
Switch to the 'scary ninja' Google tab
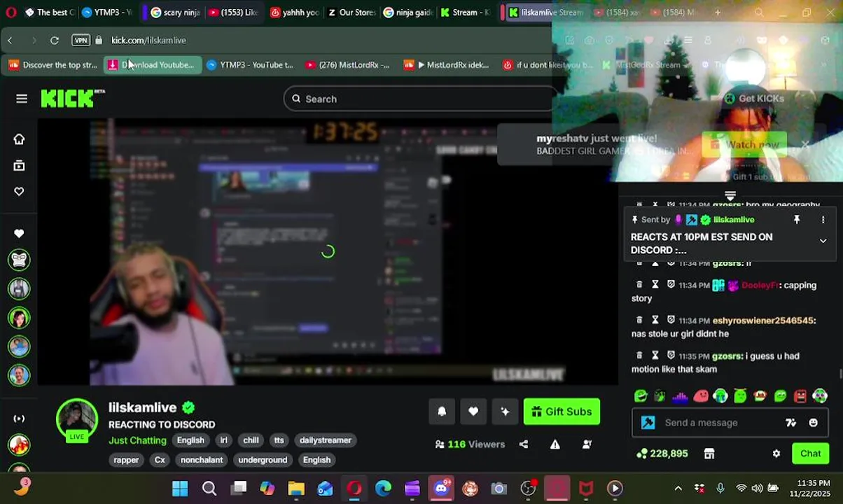(175, 13)
